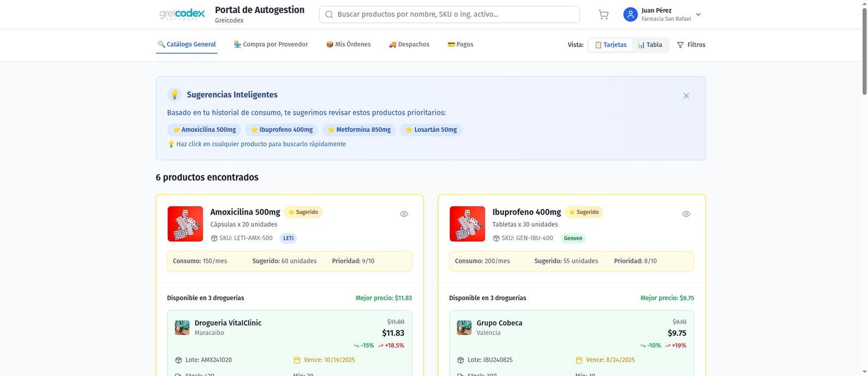Viewport: 868px width, 376px height.
Task: Click the +18.5% upward trend indicator
Action: coord(391,346)
